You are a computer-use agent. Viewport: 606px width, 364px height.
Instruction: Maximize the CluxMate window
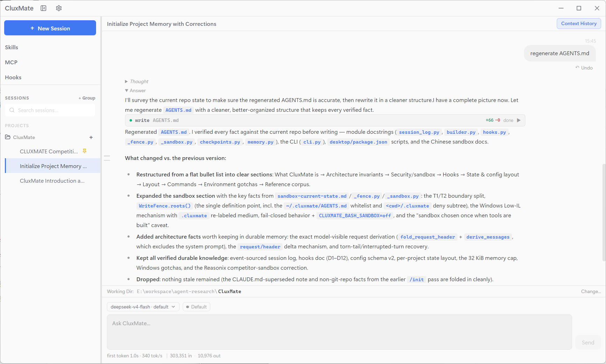(579, 8)
